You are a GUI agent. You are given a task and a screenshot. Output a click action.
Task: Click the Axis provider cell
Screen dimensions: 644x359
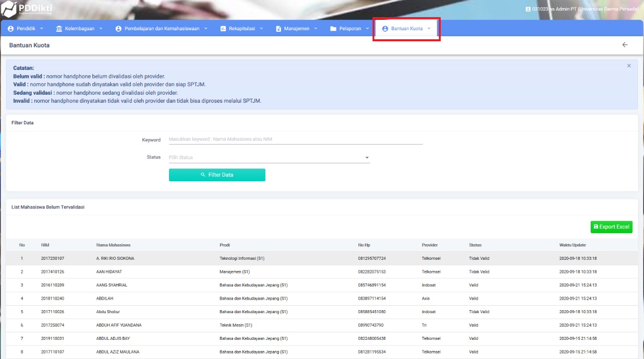pyautogui.click(x=426, y=299)
